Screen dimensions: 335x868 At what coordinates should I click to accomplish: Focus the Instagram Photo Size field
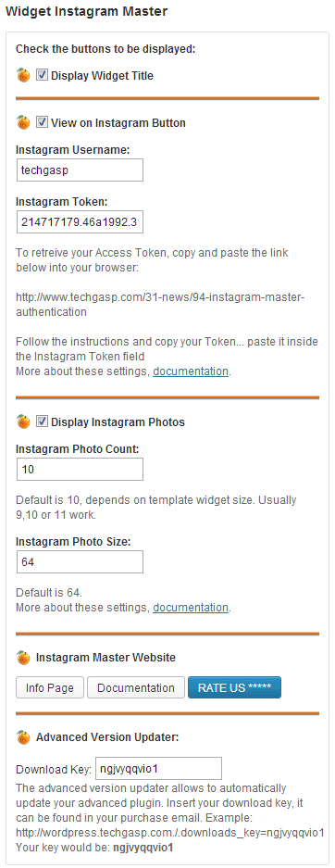click(81, 561)
